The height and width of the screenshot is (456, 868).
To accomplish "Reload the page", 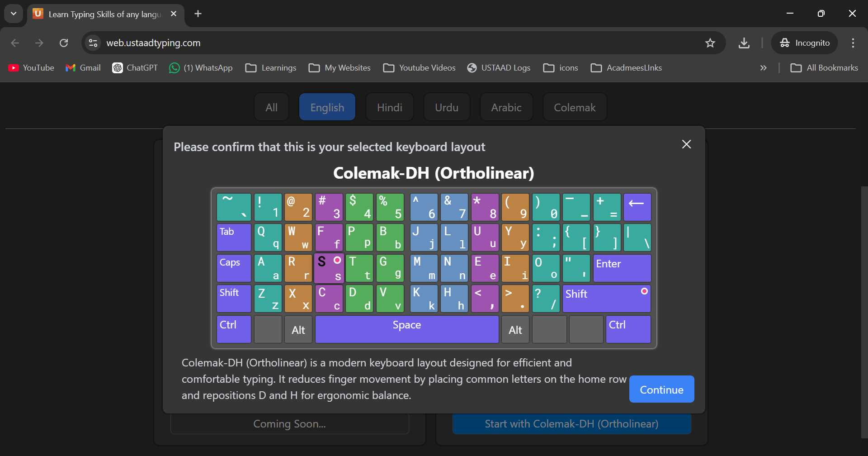I will [x=64, y=43].
